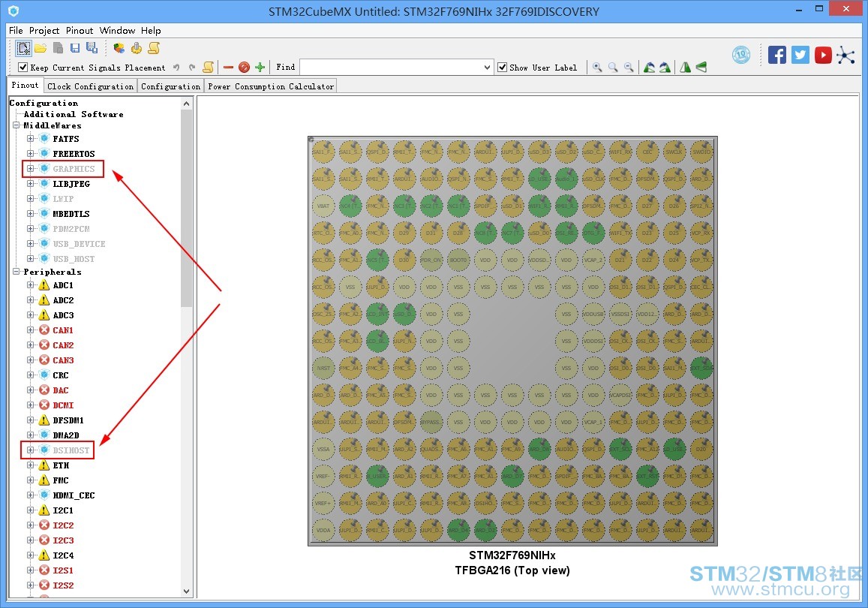
Task: Open the Find combo box dropdown arrow
Action: 487,68
